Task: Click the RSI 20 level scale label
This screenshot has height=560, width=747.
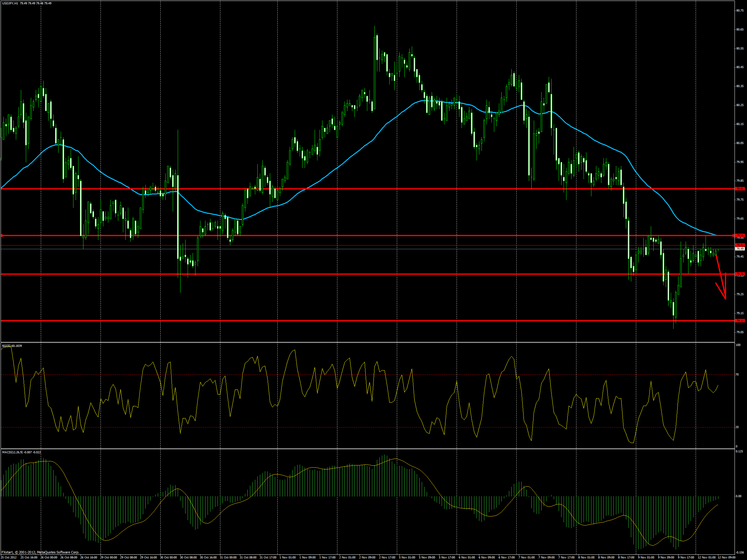Action: point(737,427)
